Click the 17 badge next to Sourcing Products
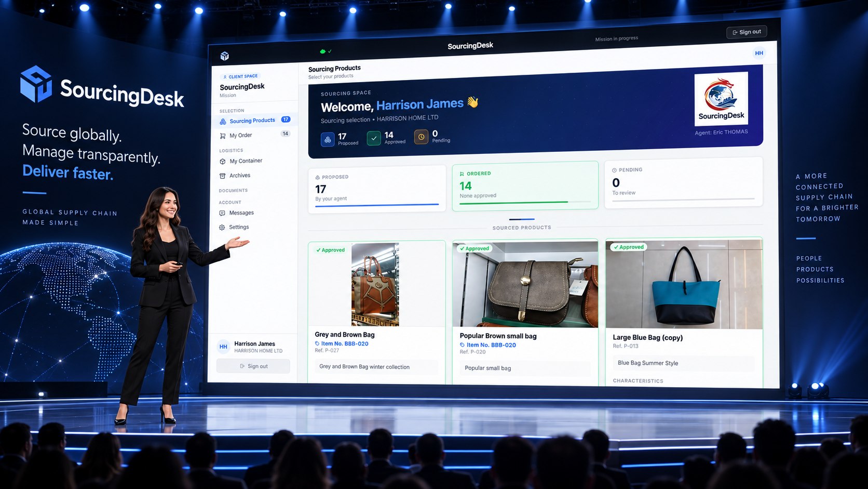Screen dimensions: 868x489 [286, 120]
